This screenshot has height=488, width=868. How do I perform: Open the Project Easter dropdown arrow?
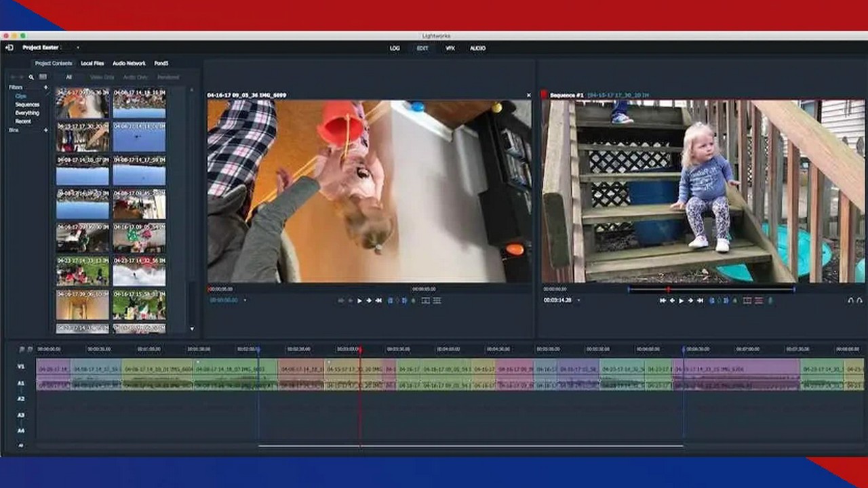[77, 48]
